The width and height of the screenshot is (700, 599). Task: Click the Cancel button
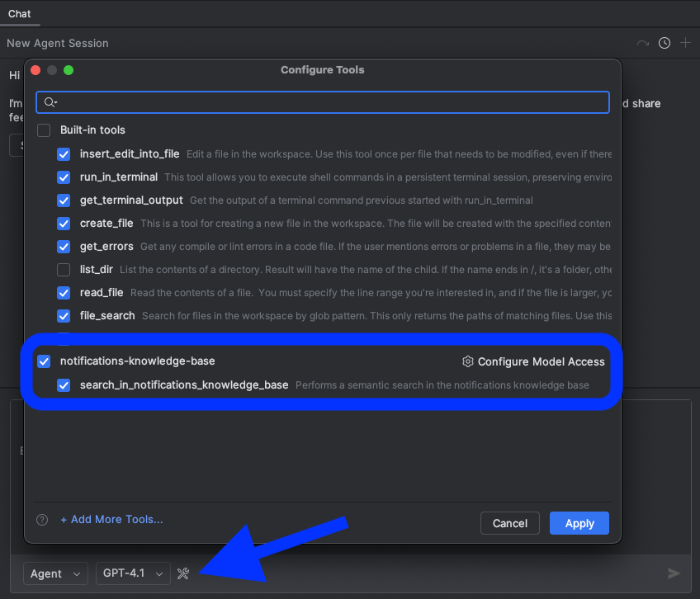point(509,523)
